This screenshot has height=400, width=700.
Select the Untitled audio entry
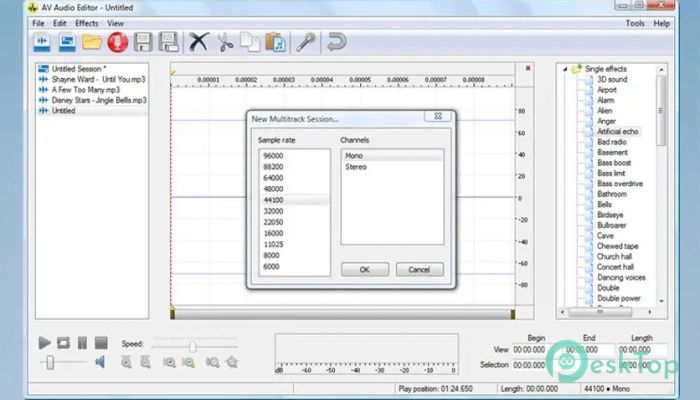(x=63, y=111)
